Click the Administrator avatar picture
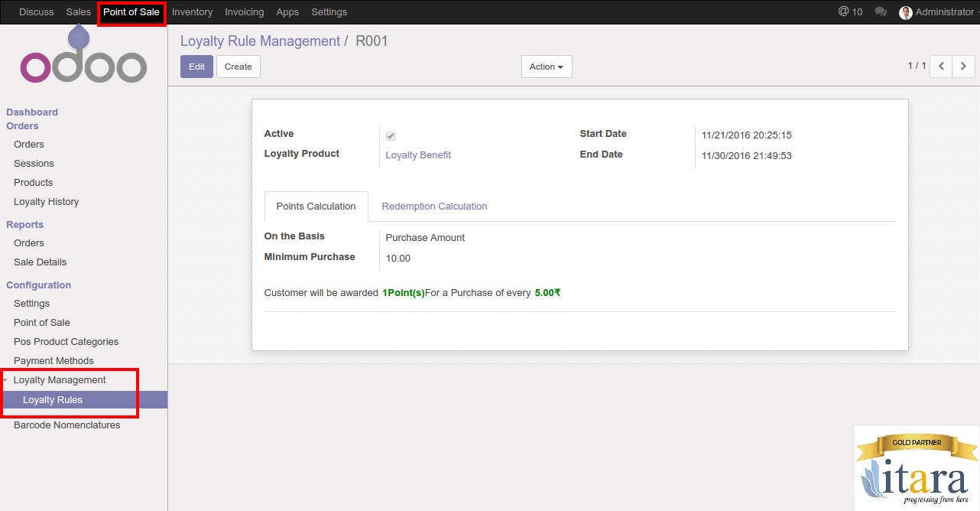 pos(906,12)
